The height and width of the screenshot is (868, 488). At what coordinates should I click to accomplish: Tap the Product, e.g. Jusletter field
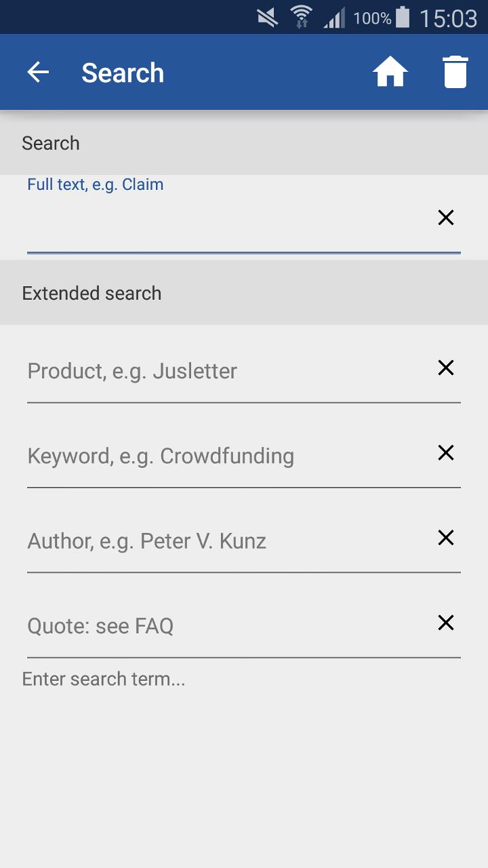[x=224, y=371]
